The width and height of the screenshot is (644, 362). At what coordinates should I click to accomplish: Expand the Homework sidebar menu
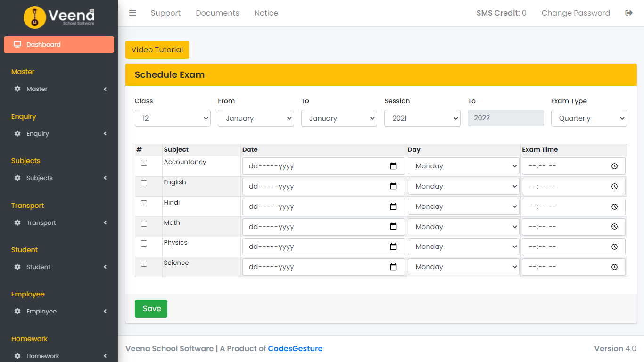pos(59,356)
